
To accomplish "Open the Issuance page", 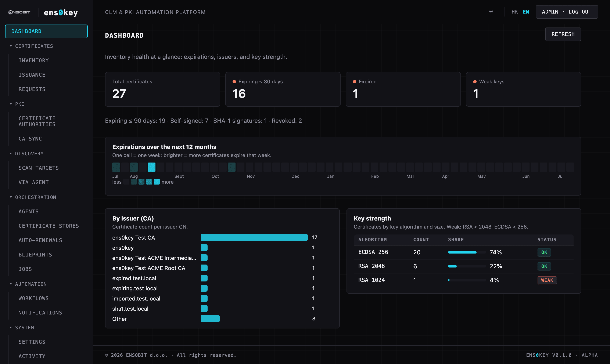I will [x=32, y=75].
